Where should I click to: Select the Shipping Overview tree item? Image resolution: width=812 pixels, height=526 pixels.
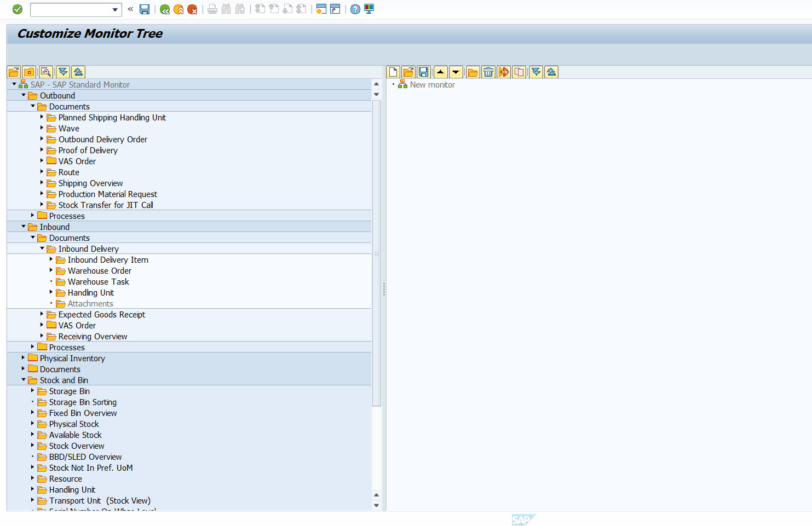(x=91, y=183)
